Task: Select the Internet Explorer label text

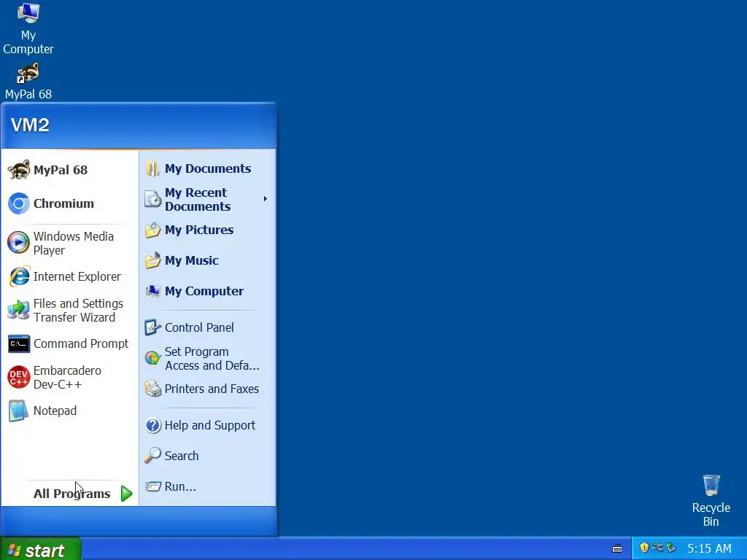Action: coord(77,276)
